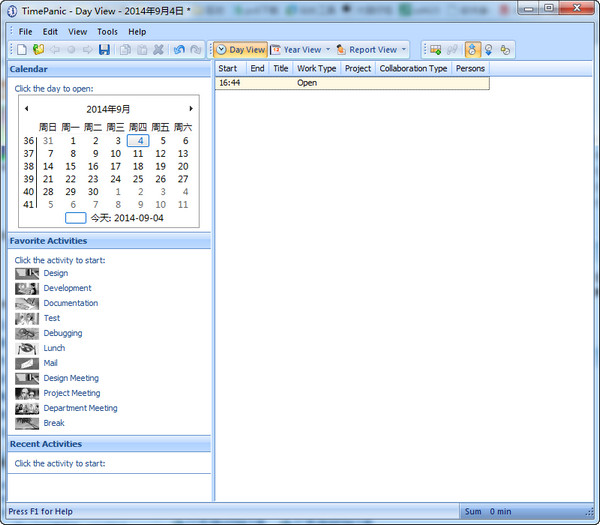The width and height of the screenshot is (600, 525).
Task: Toggle the highlighted person icon in right toolbar
Action: (x=473, y=50)
